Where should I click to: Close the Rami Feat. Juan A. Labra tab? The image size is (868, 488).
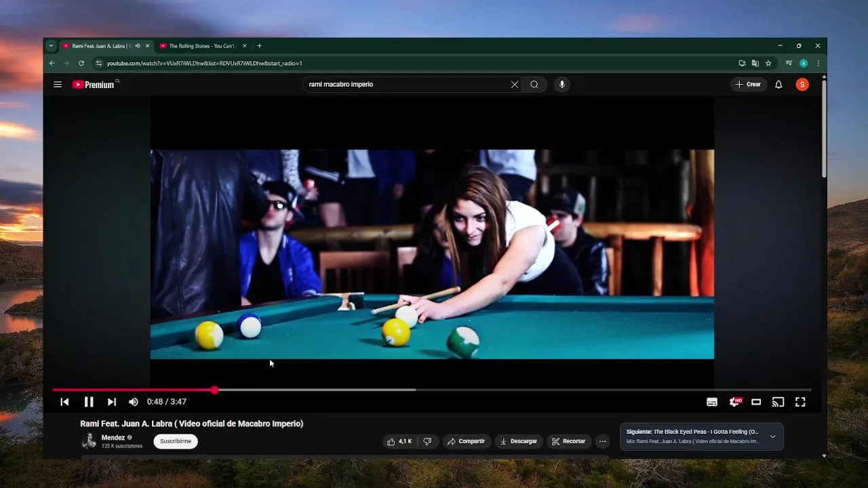coord(147,46)
